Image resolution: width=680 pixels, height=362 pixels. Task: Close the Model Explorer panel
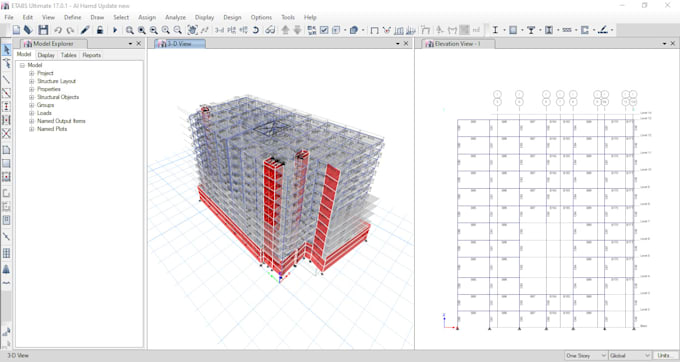click(x=139, y=44)
